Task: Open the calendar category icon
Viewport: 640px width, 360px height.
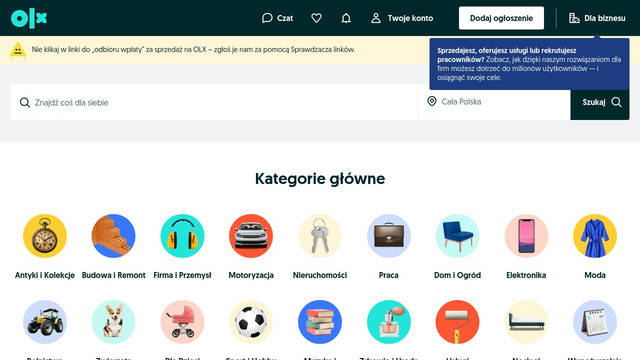Action: (595, 322)
